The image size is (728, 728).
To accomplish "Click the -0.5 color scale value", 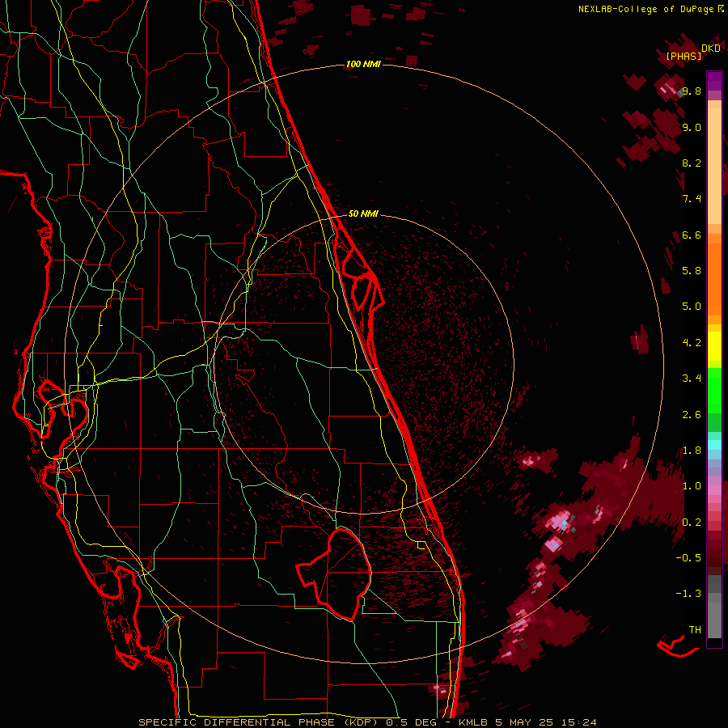I will pos(688,558).
